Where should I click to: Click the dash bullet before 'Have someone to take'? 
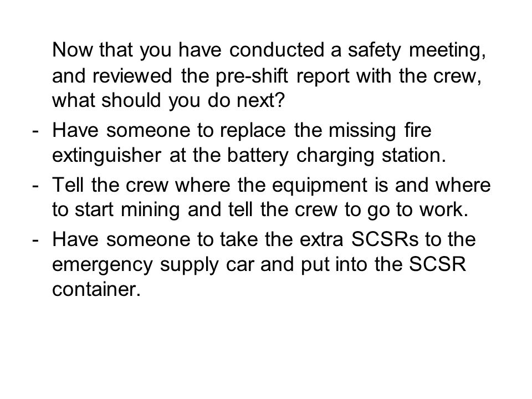pos(35,240)
